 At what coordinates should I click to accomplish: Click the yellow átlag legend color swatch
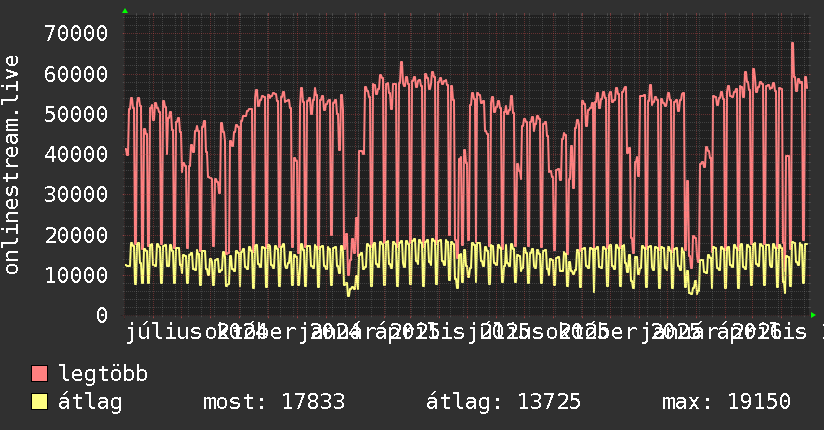pos(39,402)
